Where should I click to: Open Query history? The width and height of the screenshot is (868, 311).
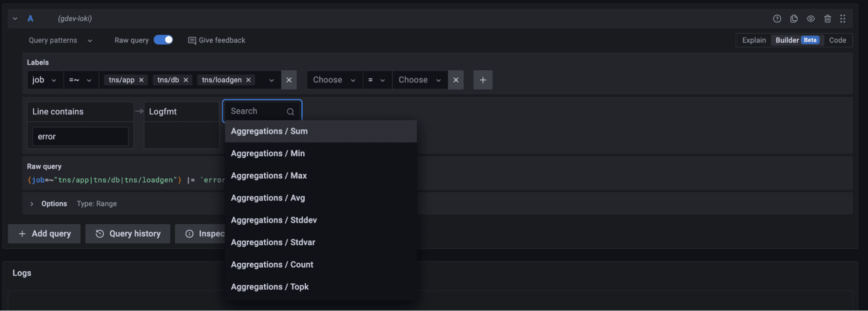[128, 234]
